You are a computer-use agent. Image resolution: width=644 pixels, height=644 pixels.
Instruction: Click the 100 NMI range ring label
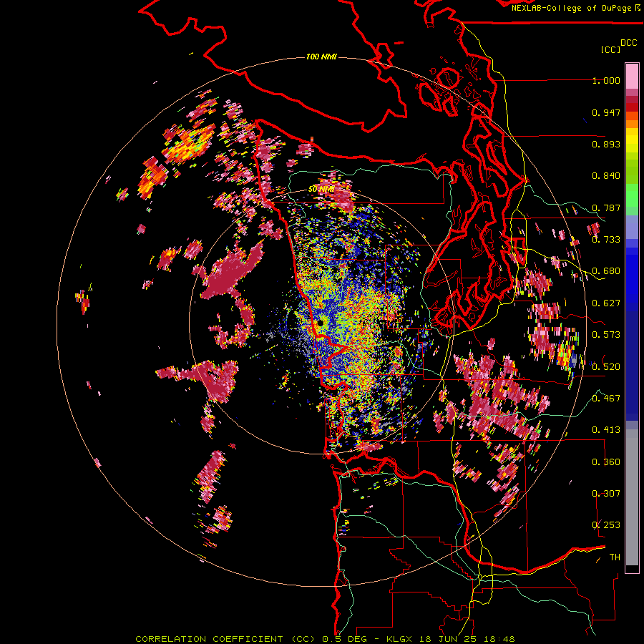point(321,57)
